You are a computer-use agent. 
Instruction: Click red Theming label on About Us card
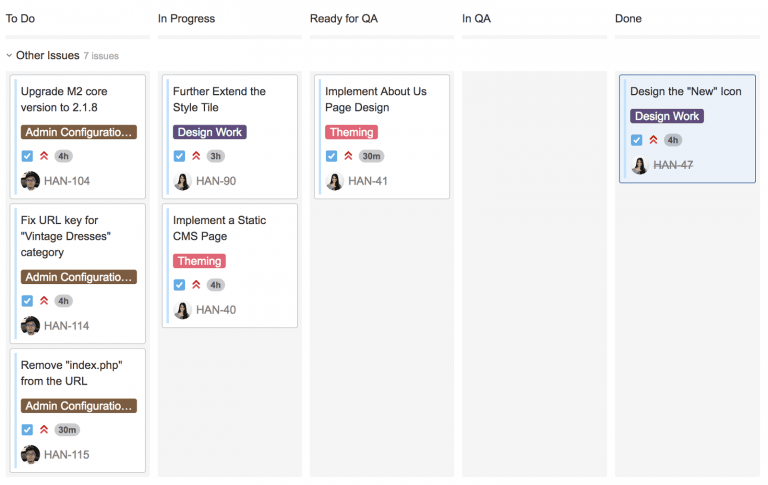[x=351, y=132]
